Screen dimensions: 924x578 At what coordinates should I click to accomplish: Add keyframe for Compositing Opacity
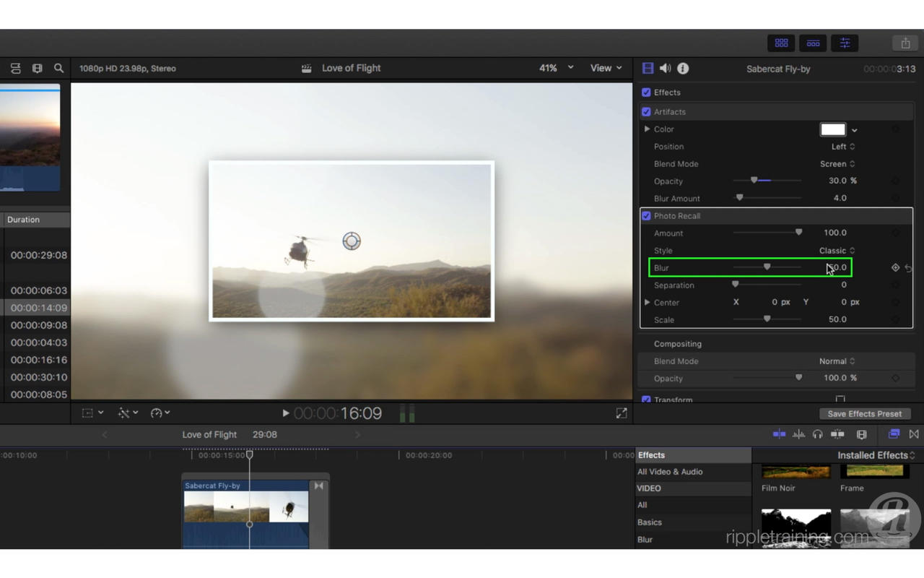pos(895,378)
